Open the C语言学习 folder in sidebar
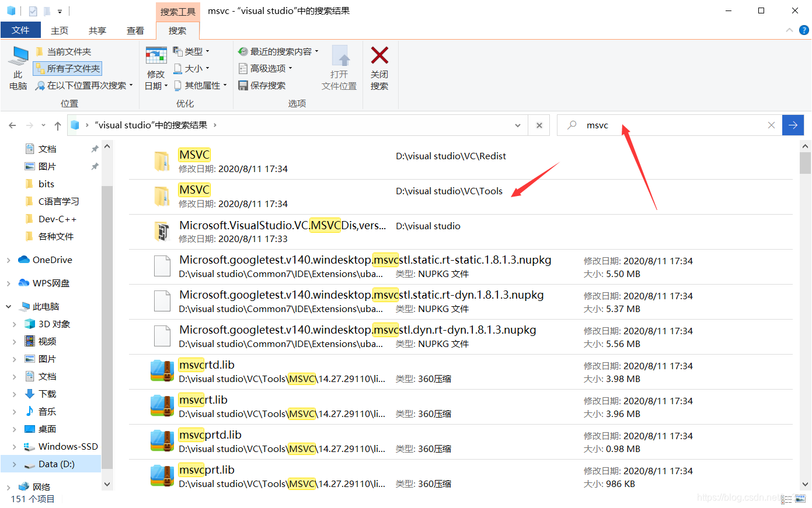Viewport: 812px width, 508px height. tap(58, 201)
